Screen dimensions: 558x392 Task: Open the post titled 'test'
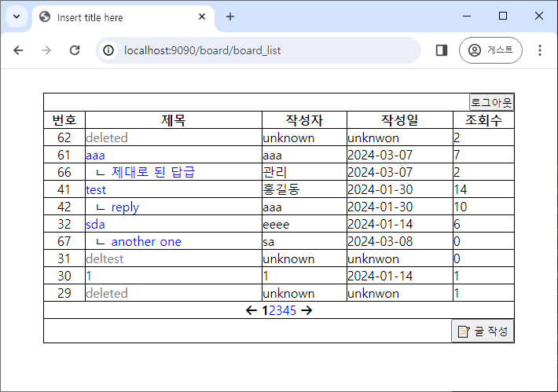[x=96, y=189]
